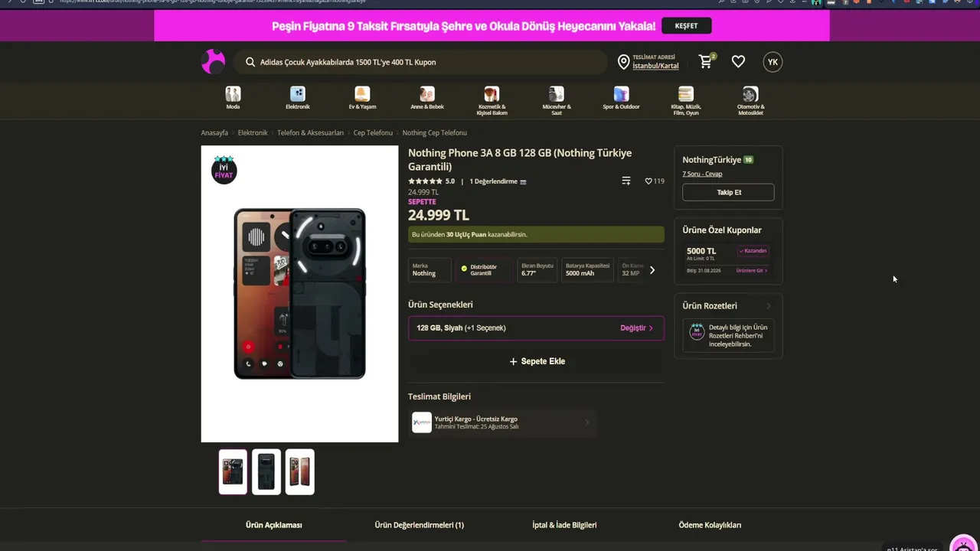Select the last product thumbnail
Screen dimensions: 980x551
pyautogui.click(x=300, y=471)
